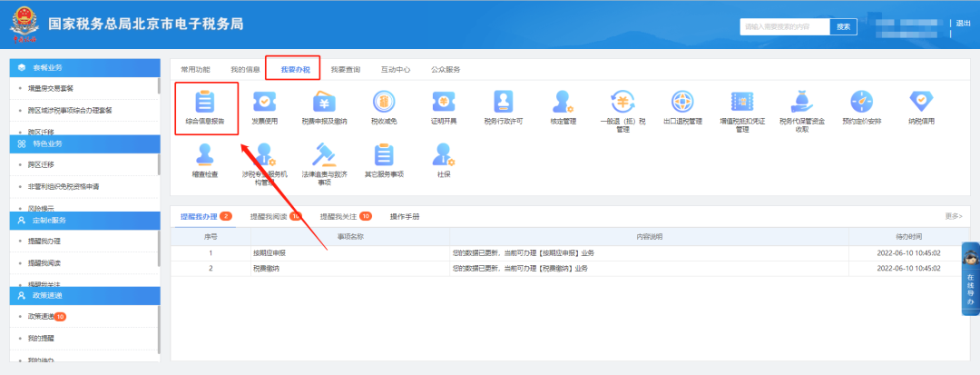The width and height of the screenshot is (980, 375).
Task: Click the 搜索 button
Action: (843, 26)
